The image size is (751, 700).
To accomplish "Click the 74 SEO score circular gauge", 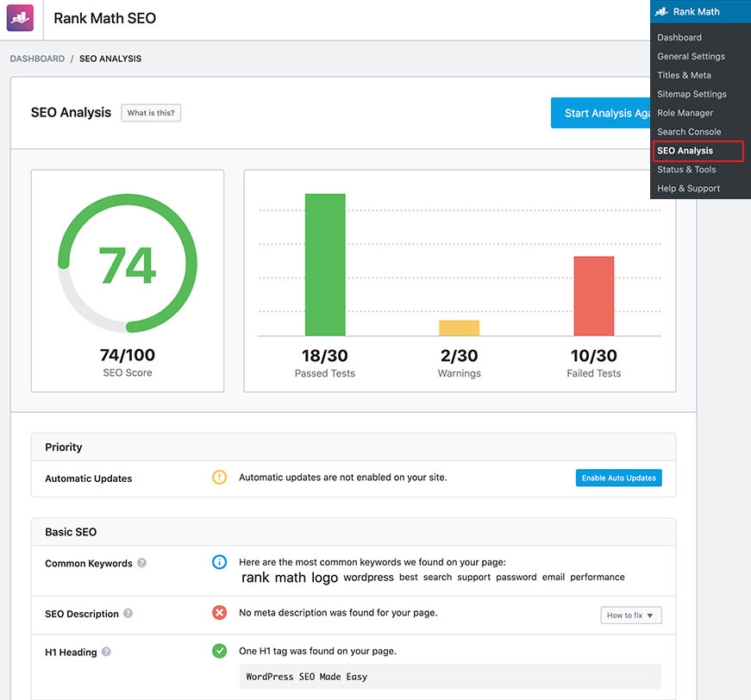I will coord(128,263).
